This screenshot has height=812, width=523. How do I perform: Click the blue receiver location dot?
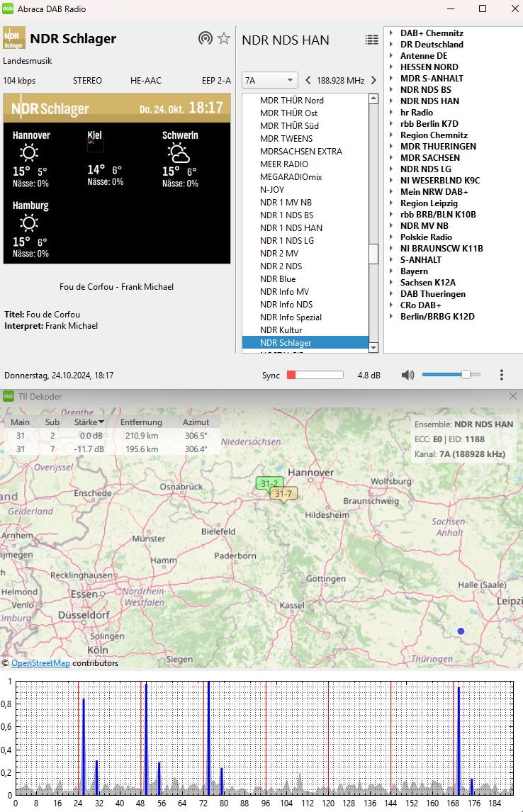click(x=461, y=631)
